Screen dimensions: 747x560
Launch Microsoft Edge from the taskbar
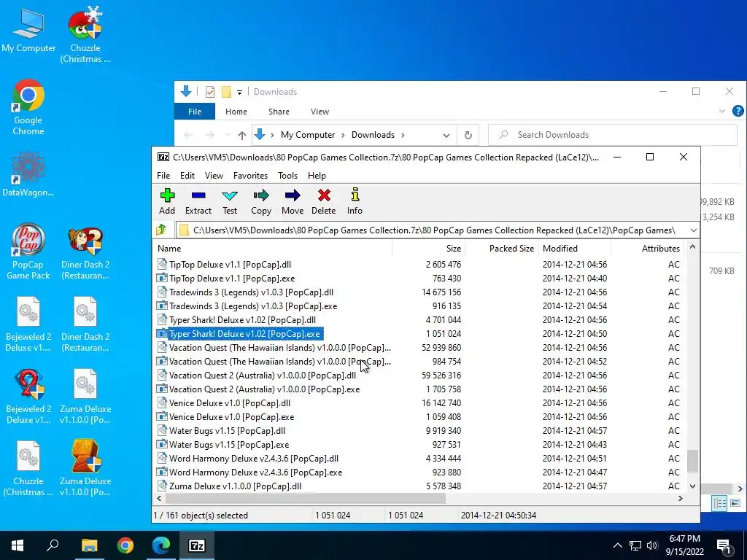click(x=161, y=545)
